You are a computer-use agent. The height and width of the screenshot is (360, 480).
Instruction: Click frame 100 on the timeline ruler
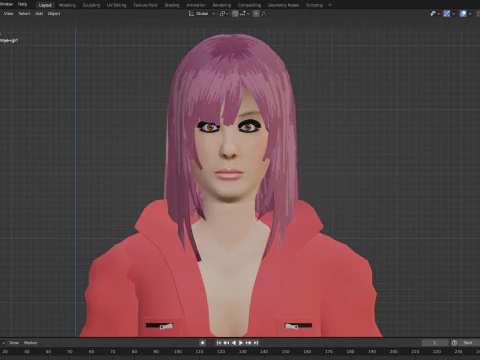pyautogui.click(x=178, y=352)
